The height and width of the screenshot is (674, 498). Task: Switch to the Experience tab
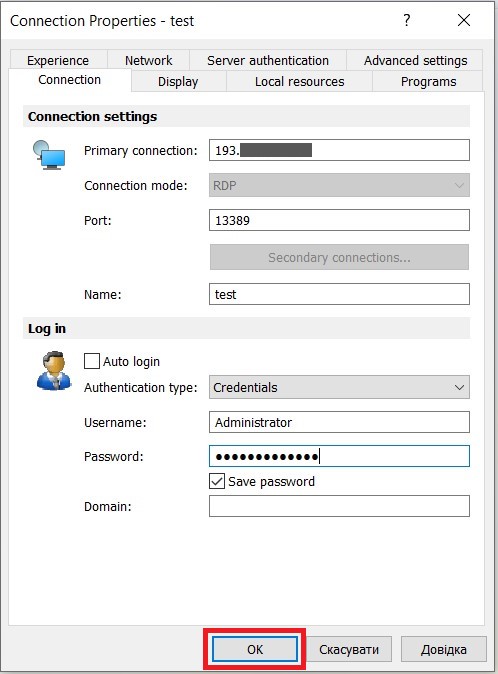point(58,61)
